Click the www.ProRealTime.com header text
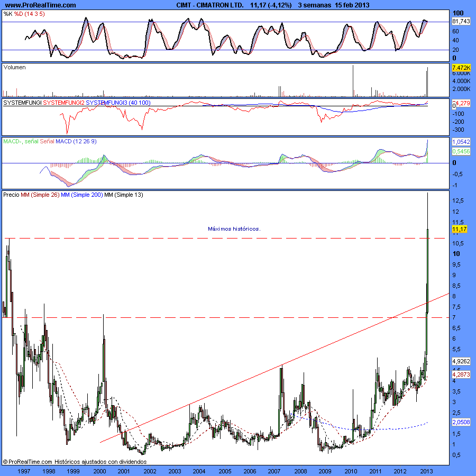 click(x=41, y=5)
